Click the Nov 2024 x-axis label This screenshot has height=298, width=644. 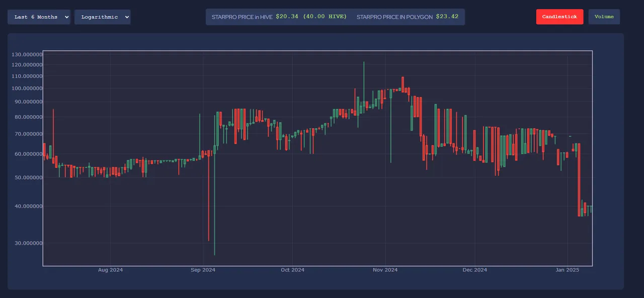point(385,270)
